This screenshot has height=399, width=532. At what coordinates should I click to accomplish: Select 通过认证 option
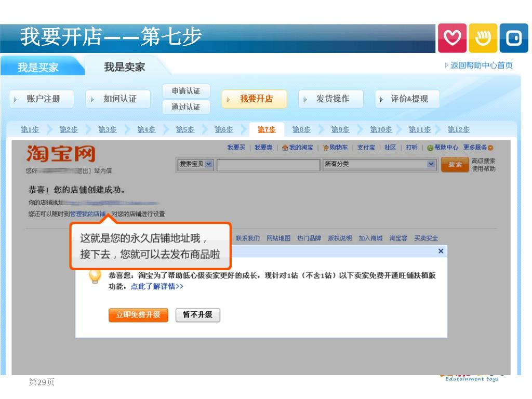tap(186, 107)
